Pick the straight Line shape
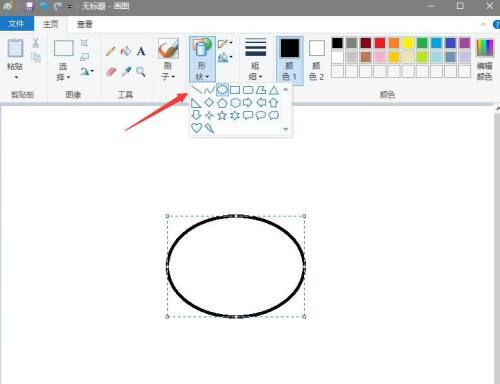This screenshot has width=500, height=384. click(196, 90)
